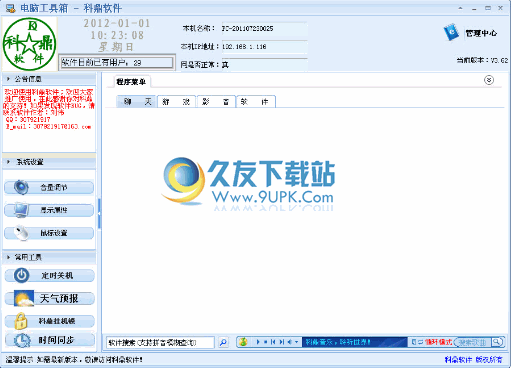Switch to the 聊天 tab

point(137,102)
